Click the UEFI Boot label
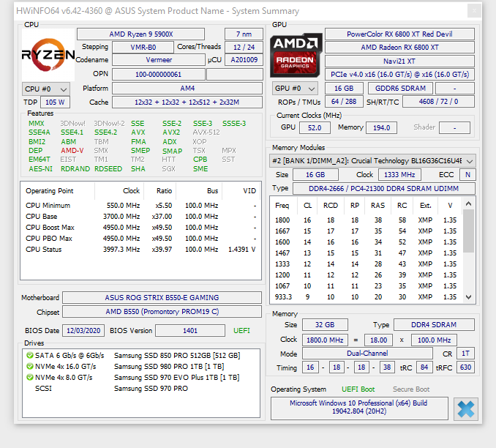 [x=358, y=389]
